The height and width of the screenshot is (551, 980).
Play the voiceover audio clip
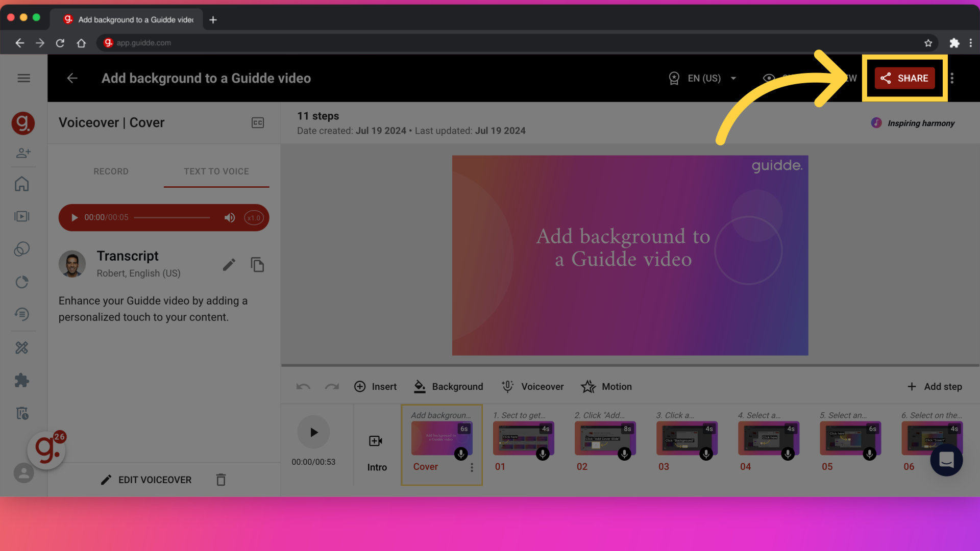coord(75,218)
